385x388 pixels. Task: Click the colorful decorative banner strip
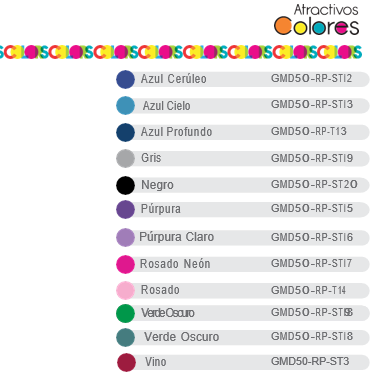click(181, 52)
